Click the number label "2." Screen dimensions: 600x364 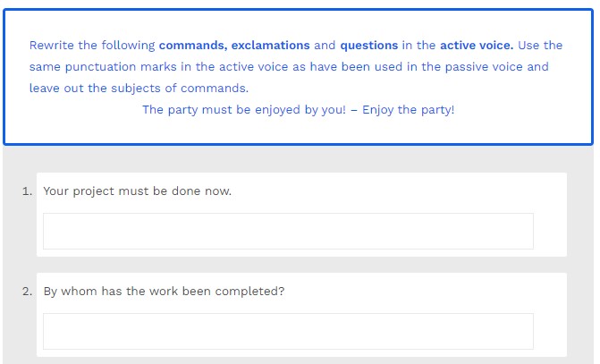point(28,291)
